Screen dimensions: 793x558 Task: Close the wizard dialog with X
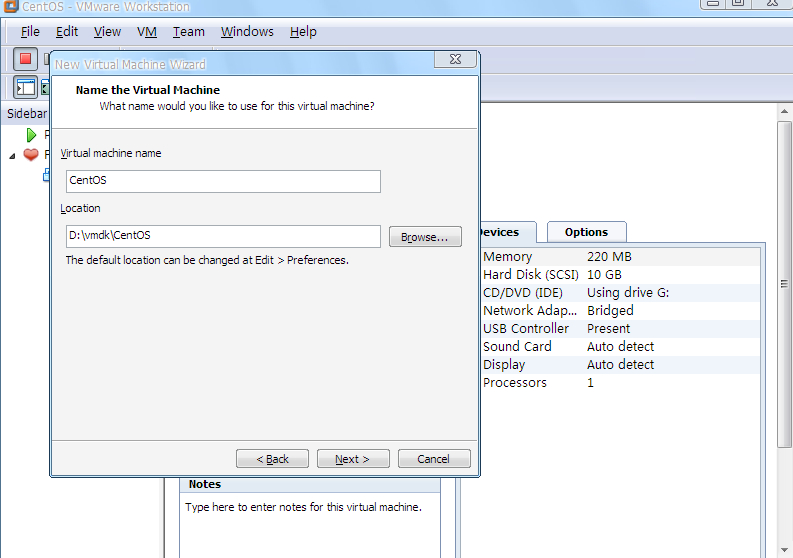coord(455,59)
